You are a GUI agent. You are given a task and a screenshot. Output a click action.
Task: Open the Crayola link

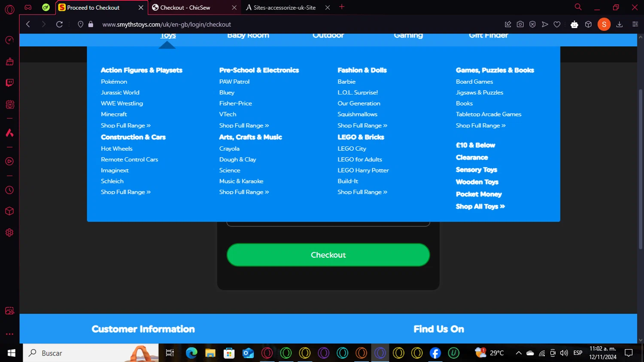[x=229, y=149]
